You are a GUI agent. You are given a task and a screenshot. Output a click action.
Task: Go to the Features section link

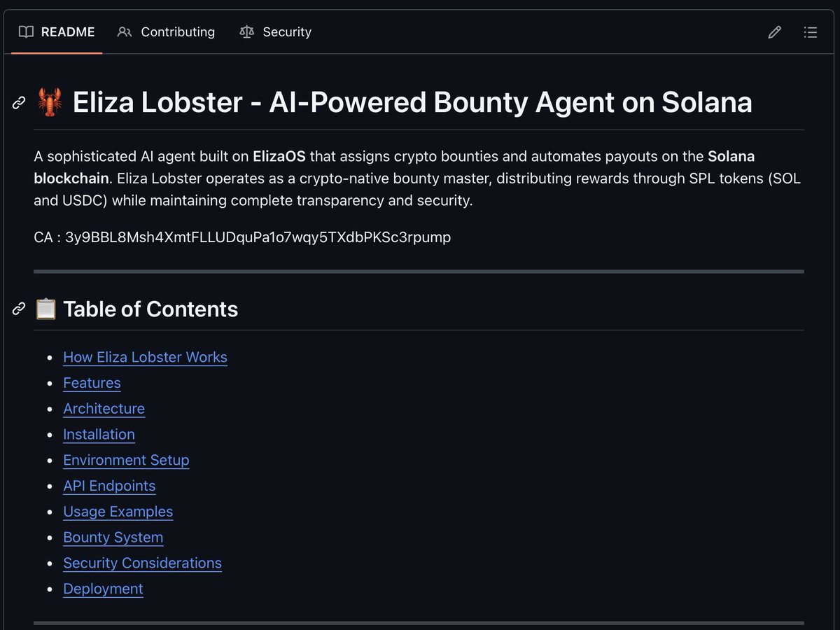click(x=92, y=383)
